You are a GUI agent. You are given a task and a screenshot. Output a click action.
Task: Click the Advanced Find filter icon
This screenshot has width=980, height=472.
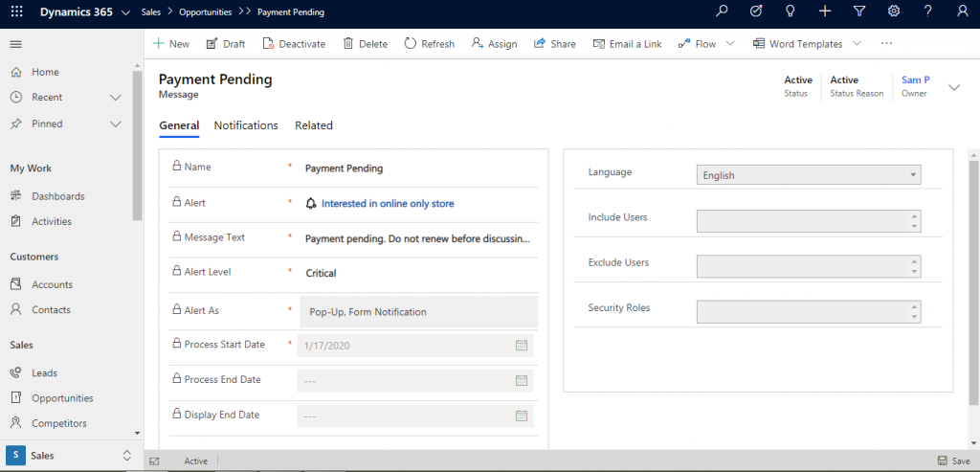(x=859, y=11)
